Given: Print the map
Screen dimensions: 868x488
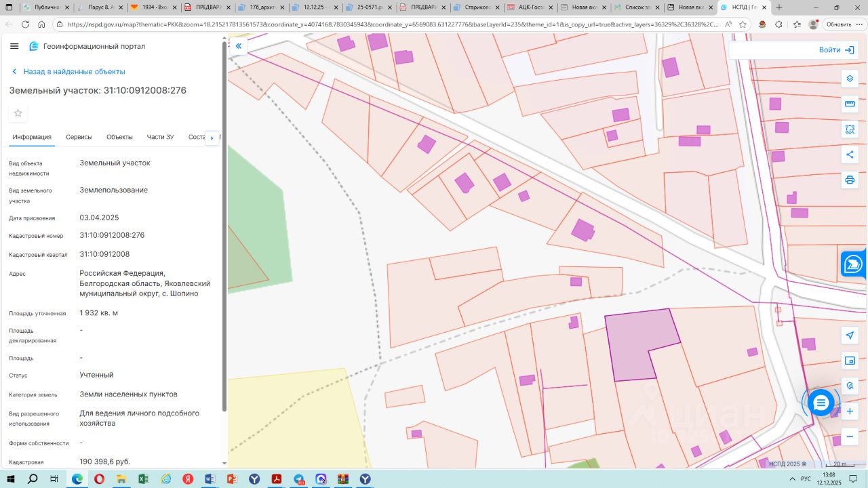Looking at the screenshot, I should [850, 180].
